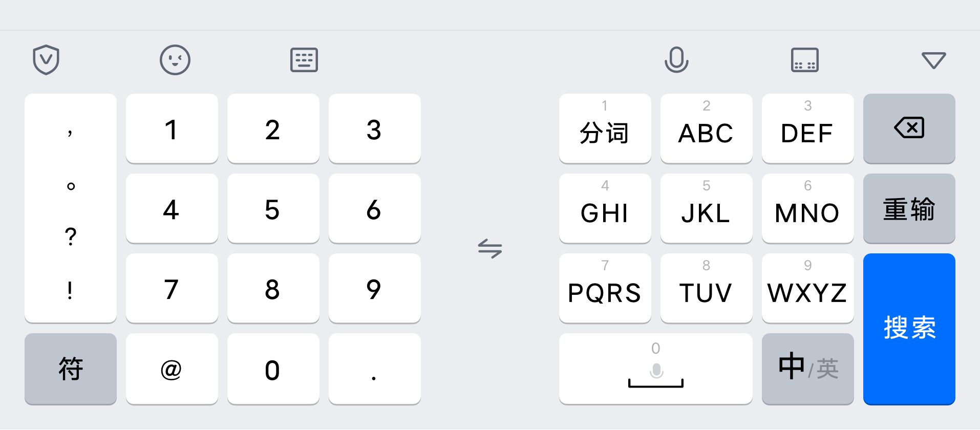Tap the WXYZ key
Screen dimensions: 980x430
[808, 288]
